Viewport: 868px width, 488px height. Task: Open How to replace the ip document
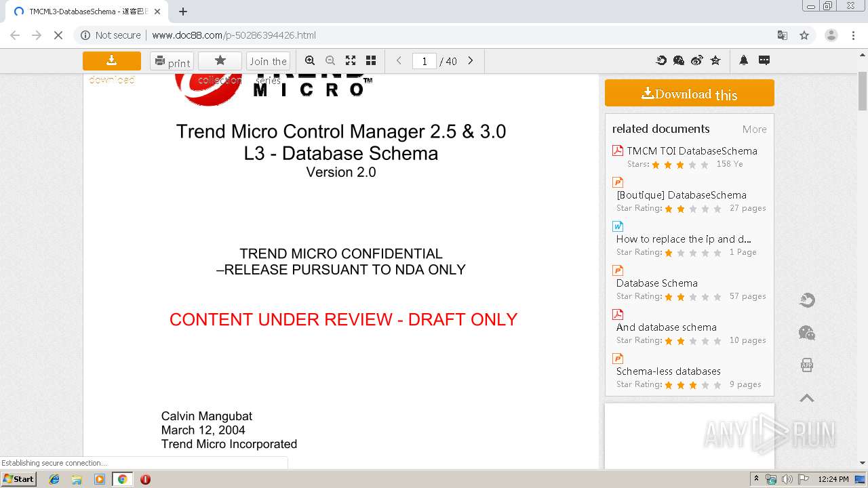[684, 239]
